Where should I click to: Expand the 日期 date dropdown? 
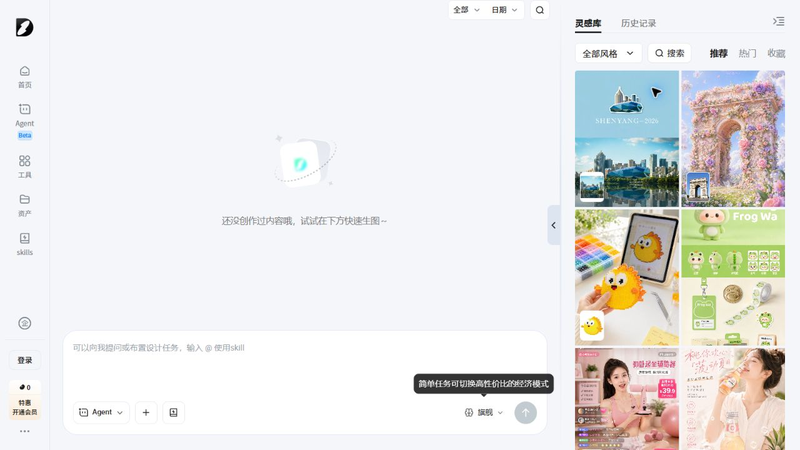(x=504, y=10)
